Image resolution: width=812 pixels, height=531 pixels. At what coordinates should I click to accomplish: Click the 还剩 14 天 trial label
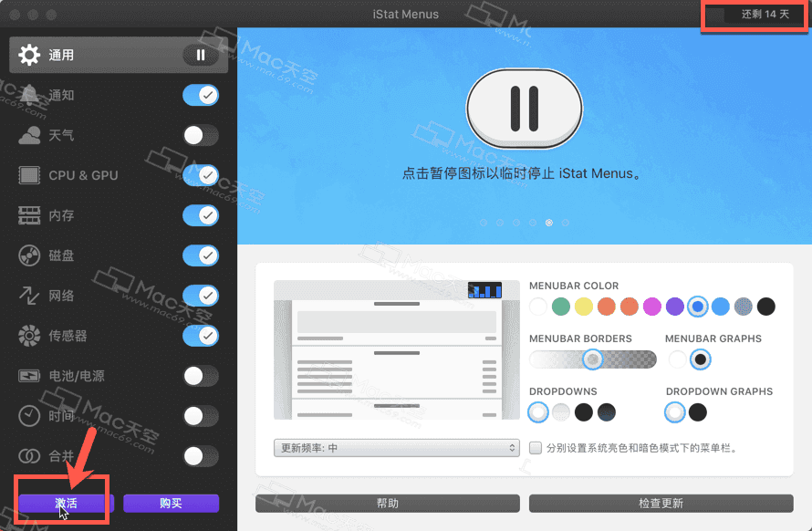point(765,14)
